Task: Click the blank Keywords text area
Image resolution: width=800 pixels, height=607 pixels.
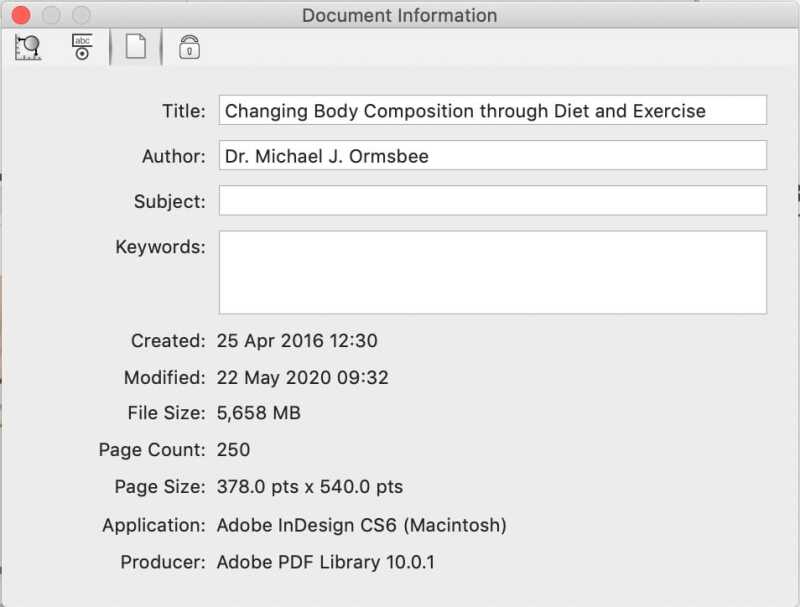Action: click(492, 271)
